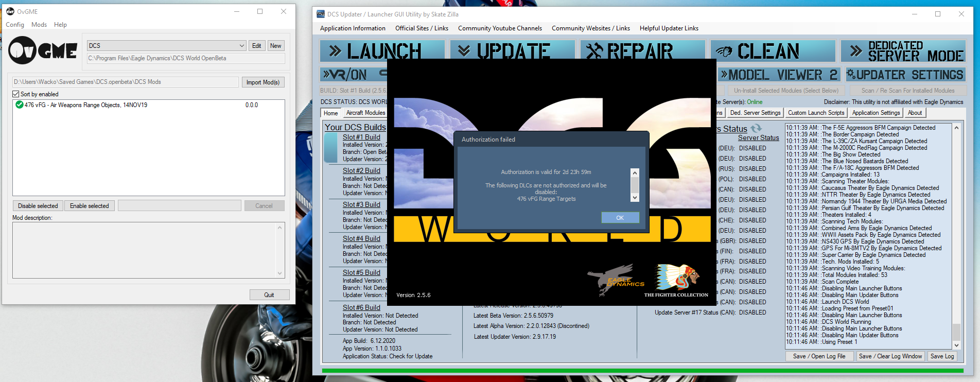Click the UPDATER SETTINGS button
This screenshot has width=980, height=382.
905,75
